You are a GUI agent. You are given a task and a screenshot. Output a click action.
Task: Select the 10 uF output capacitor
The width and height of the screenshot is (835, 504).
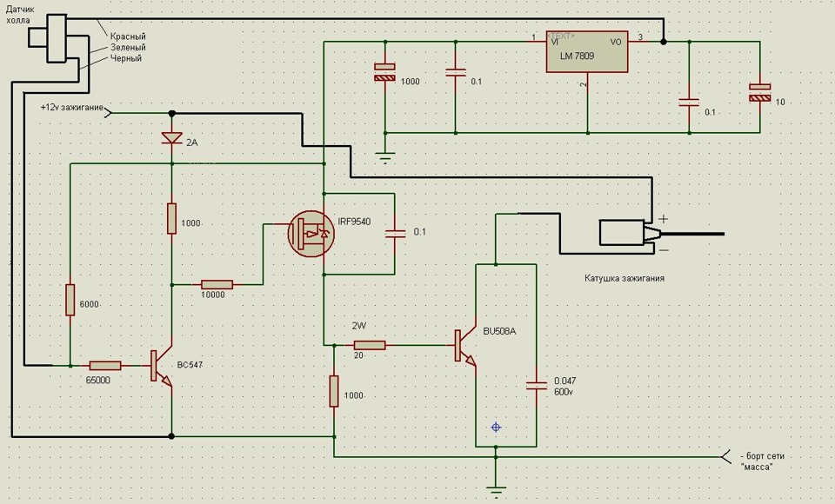760,92
